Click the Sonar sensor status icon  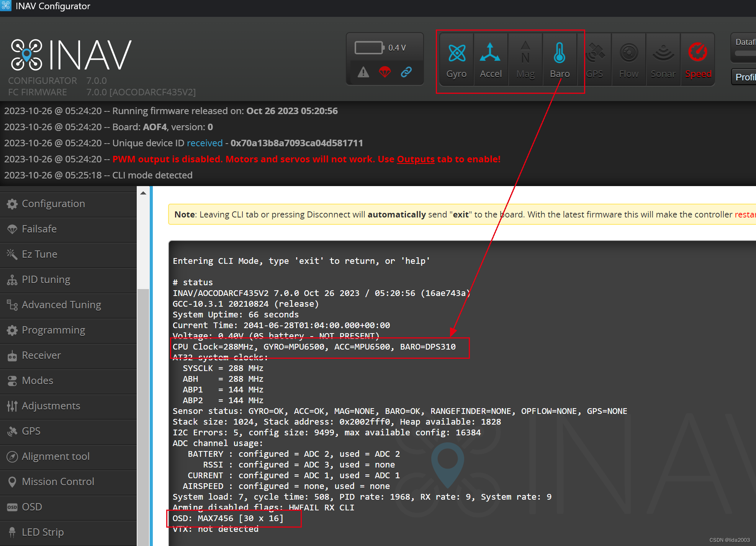(663, 59)
